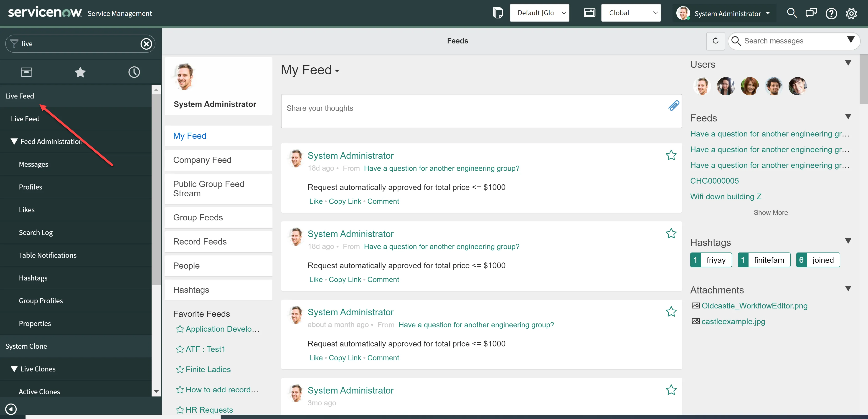
Task: Open the Favorites star tab in navigator
Action: point(80,72)
